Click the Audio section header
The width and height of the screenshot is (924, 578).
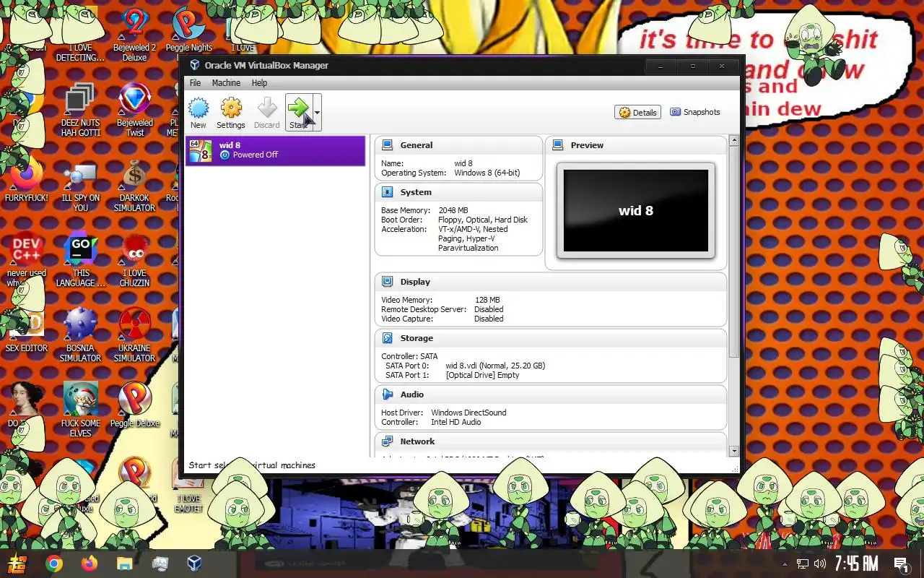pos(412,394)
